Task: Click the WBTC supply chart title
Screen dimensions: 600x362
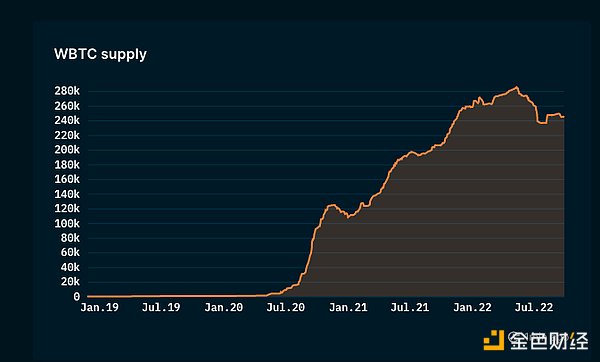Action: coord(100,54)
